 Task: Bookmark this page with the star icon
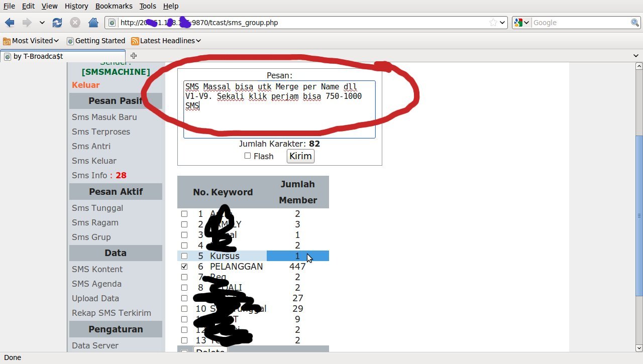click(493, 23)
